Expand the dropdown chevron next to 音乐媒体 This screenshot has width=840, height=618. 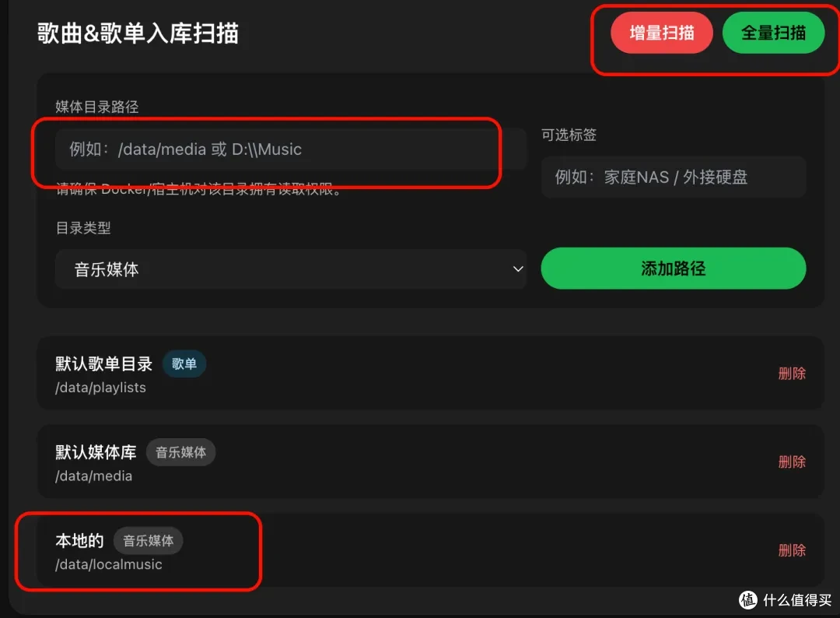tap(517, 269)
